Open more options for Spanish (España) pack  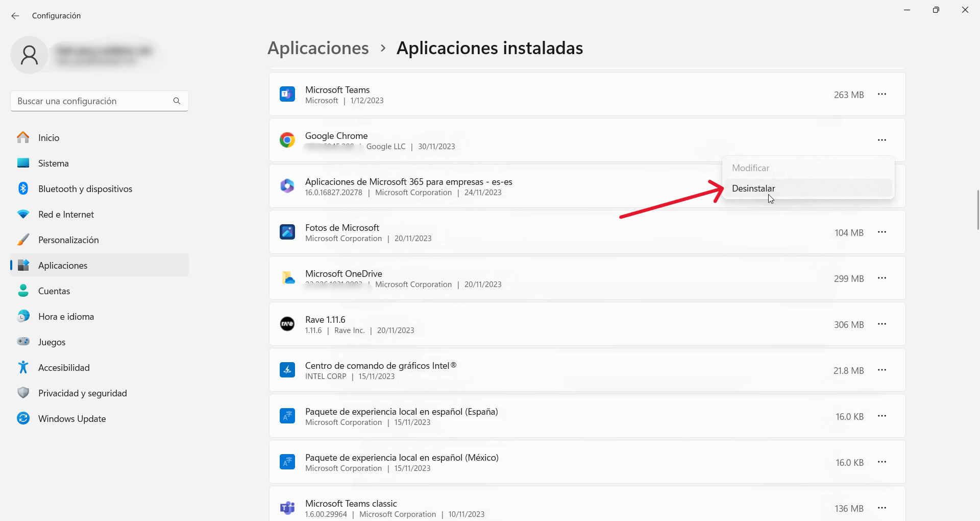(x=882, y=416)
